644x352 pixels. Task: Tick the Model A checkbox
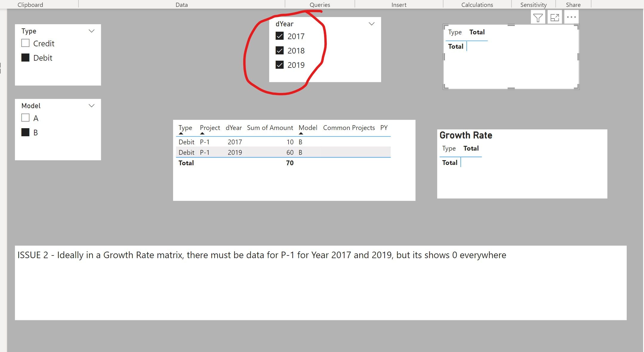pos(25,118)
